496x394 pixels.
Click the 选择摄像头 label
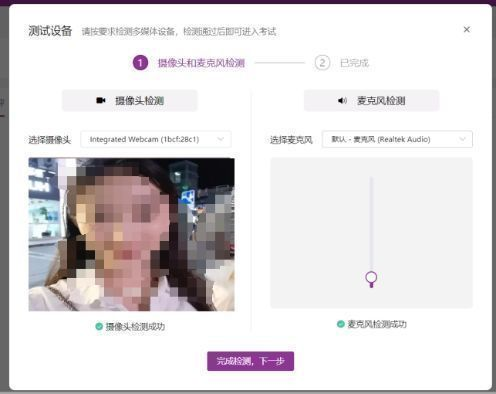(50, 140)
